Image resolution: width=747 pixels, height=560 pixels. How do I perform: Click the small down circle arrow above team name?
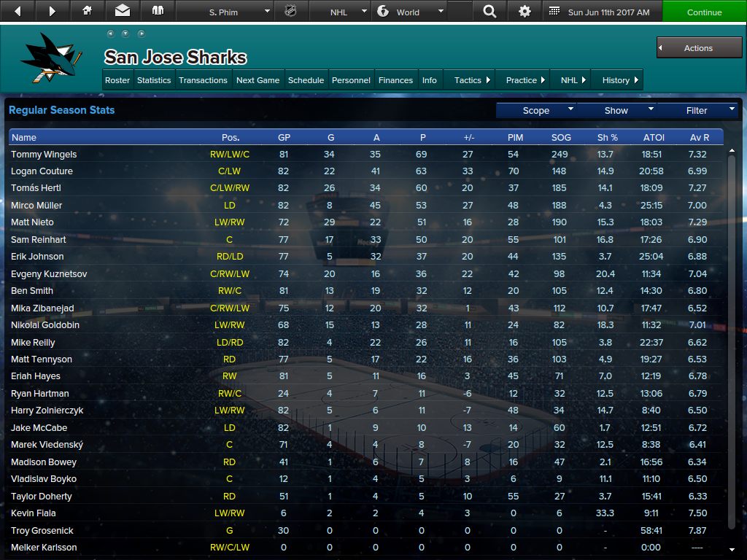[125, 34]
